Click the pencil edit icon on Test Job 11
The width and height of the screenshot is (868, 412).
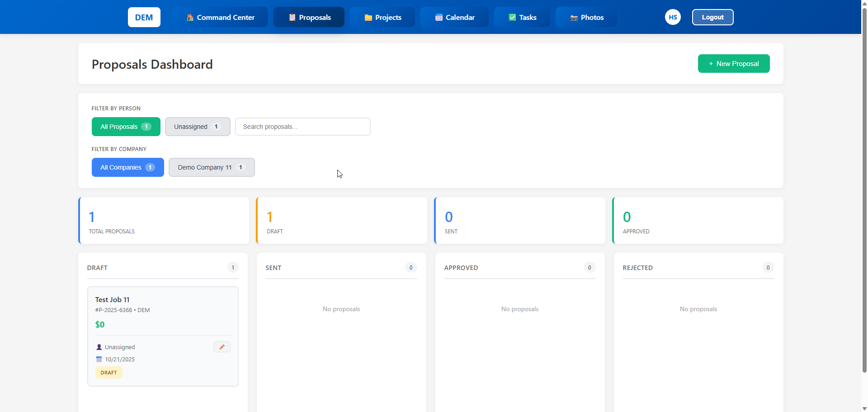222,346
